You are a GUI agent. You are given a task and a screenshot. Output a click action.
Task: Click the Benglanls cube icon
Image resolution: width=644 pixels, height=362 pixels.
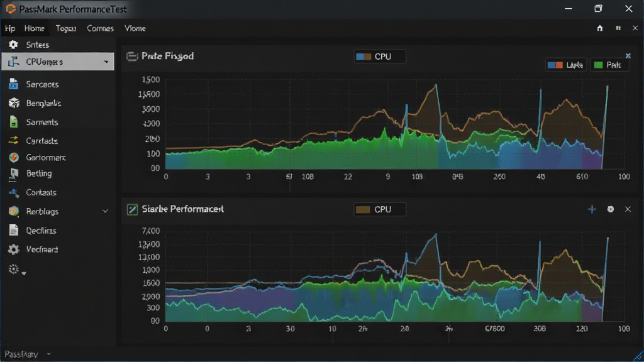tap(14, 102)
